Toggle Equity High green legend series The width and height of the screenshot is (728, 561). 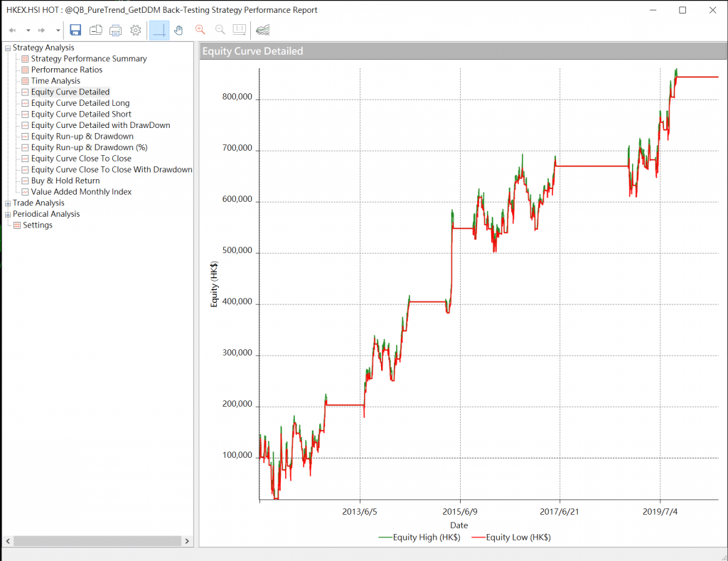[419, 537]
